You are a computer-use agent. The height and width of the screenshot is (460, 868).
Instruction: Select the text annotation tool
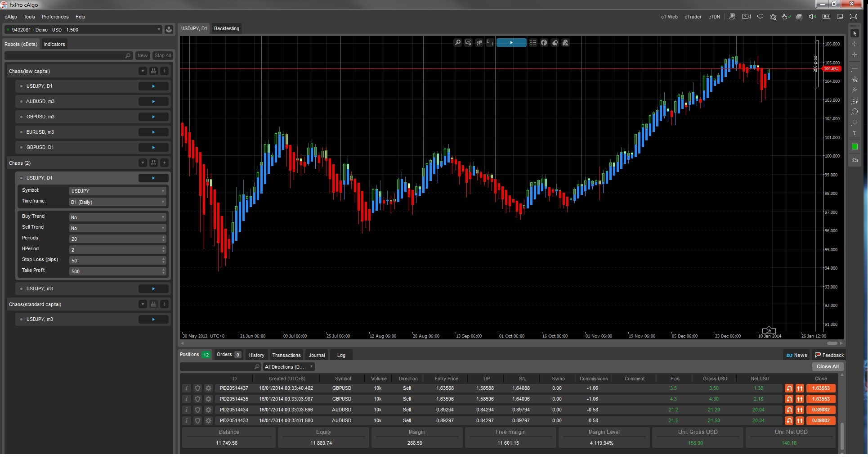click(x=855, y=133)
